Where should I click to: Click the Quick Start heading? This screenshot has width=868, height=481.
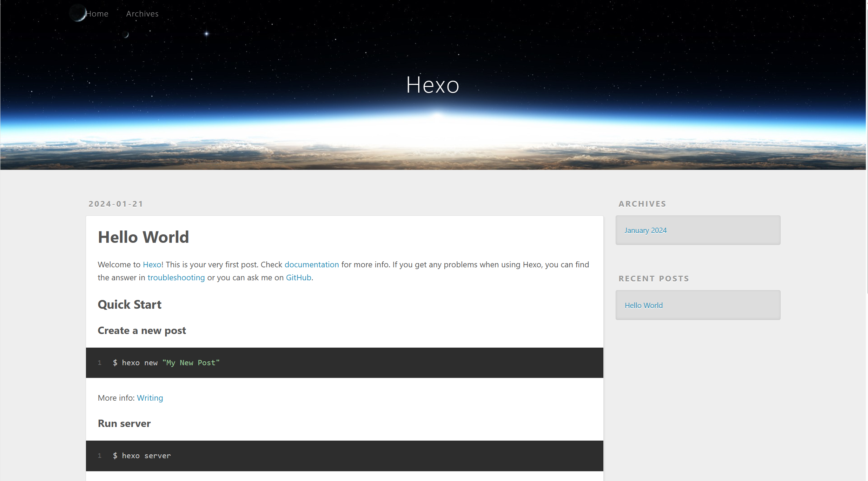[130, 305]
